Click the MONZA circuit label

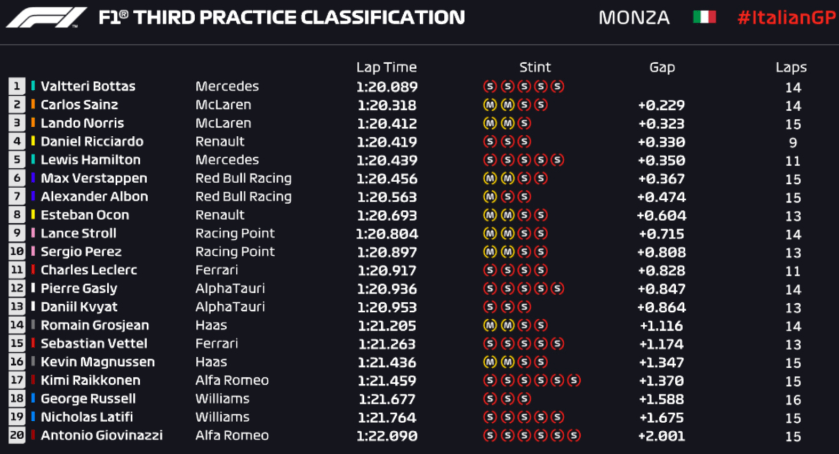(x=635, y=18)
